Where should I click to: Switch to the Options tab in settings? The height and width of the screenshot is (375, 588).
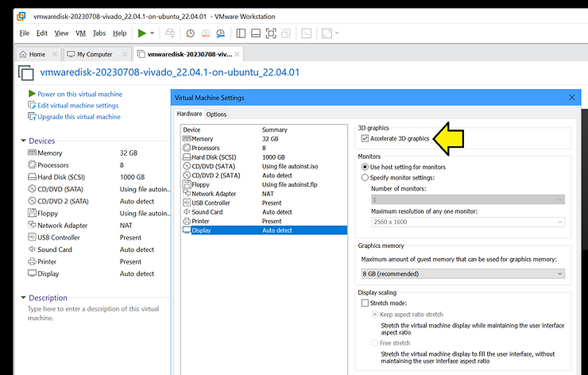(216, 114)
